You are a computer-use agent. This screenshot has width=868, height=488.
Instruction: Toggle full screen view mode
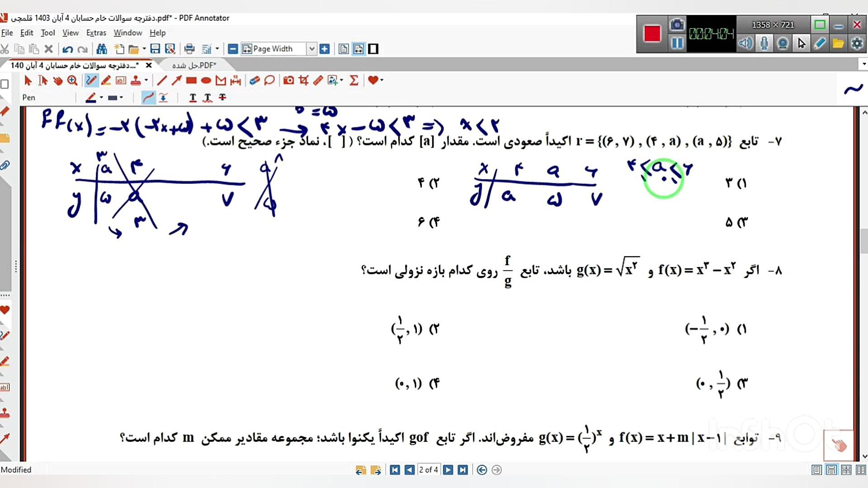pos(373,49)
